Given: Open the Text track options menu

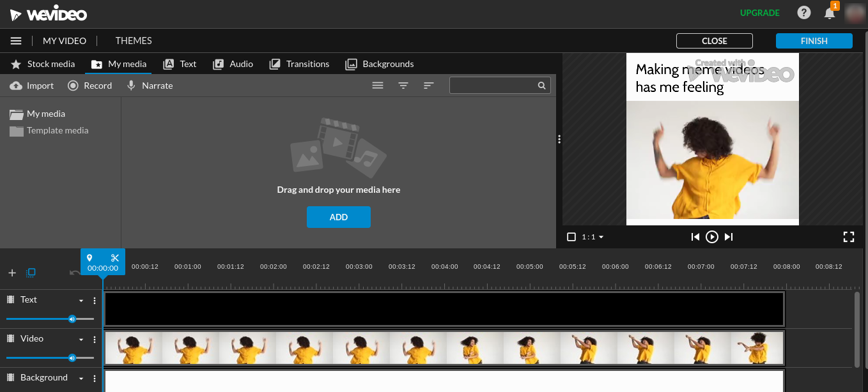Looking at the screenshot, I should pyautogui.click(x=94, y=300).
